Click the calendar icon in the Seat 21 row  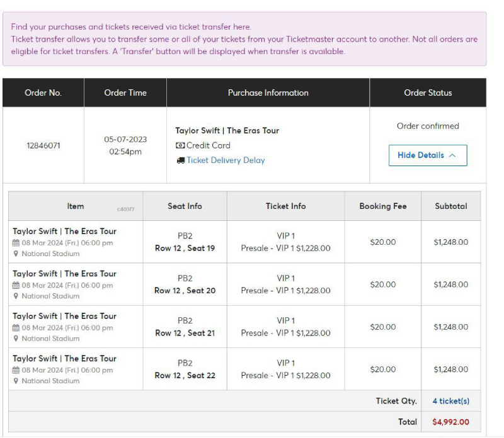click(x=16, y=328)
